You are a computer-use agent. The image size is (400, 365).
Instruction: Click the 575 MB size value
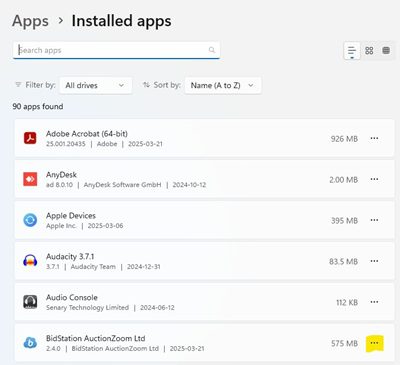[x=344, y=343]
